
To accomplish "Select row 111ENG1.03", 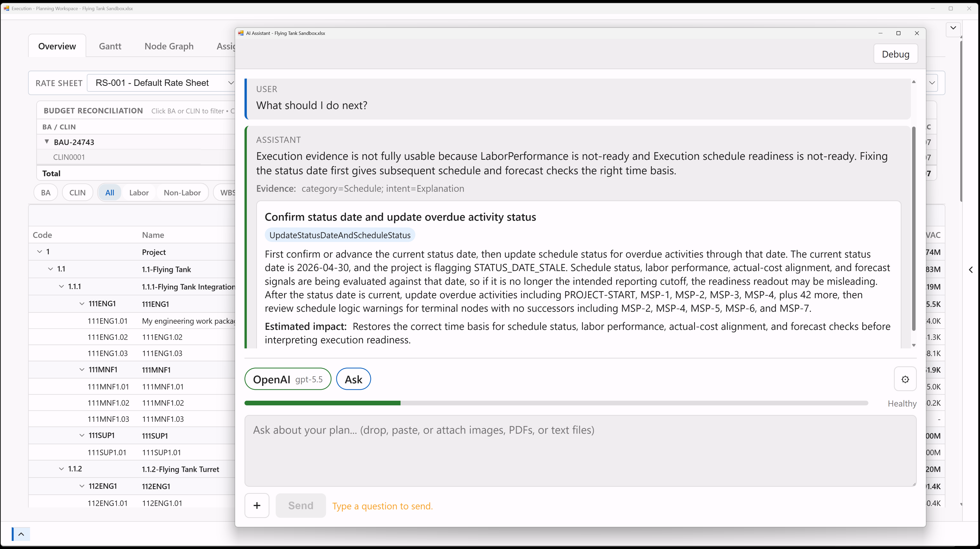I will pos(132,353).
